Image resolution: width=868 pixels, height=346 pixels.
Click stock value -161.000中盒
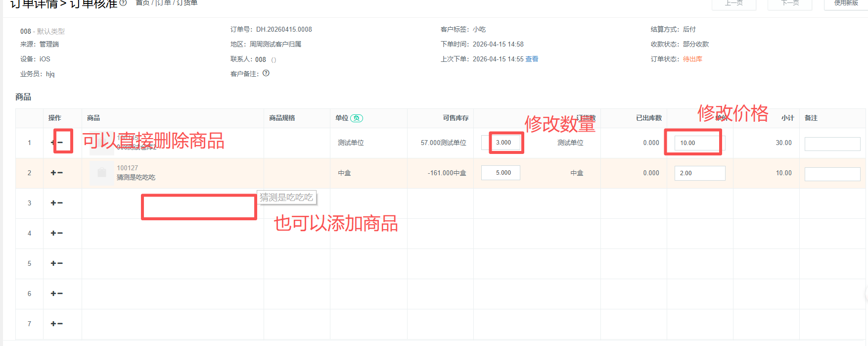click(x=447, y=173)
